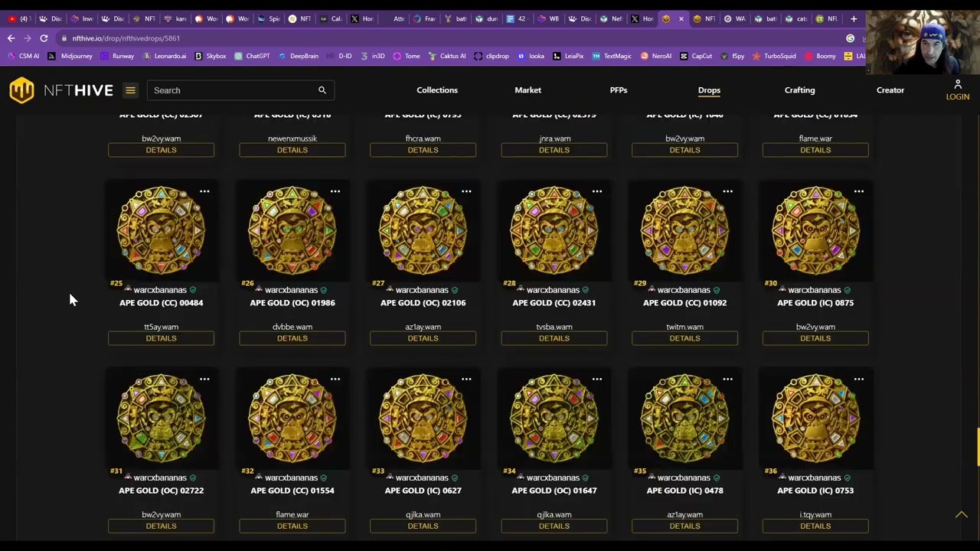Open a new browser tab with plus icon

tap(854, 18)
